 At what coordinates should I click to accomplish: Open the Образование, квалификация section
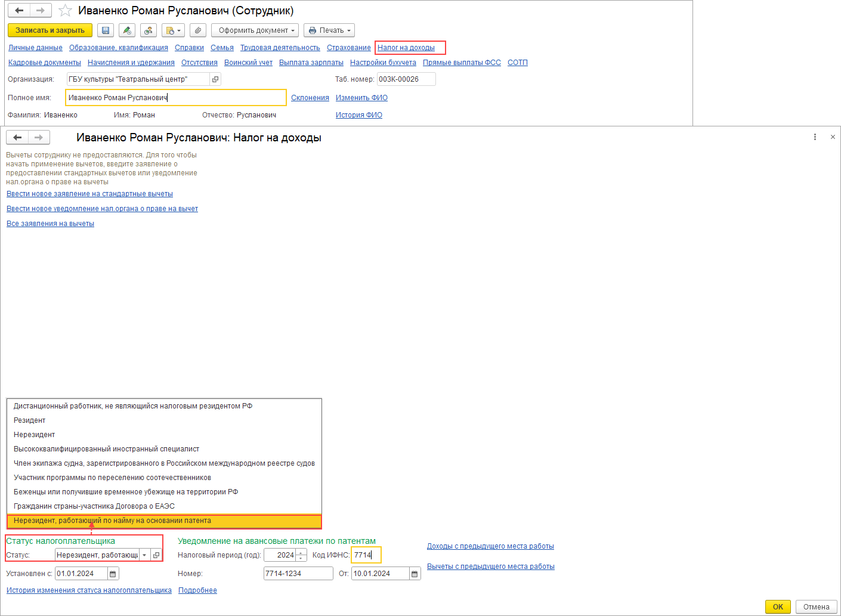point(119,48)
